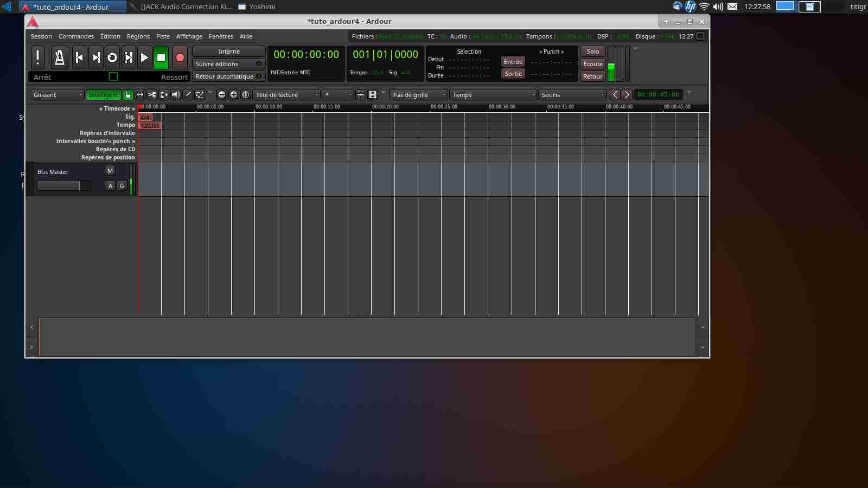Open the asterisk visible tracks dropdown

(337, 95)
